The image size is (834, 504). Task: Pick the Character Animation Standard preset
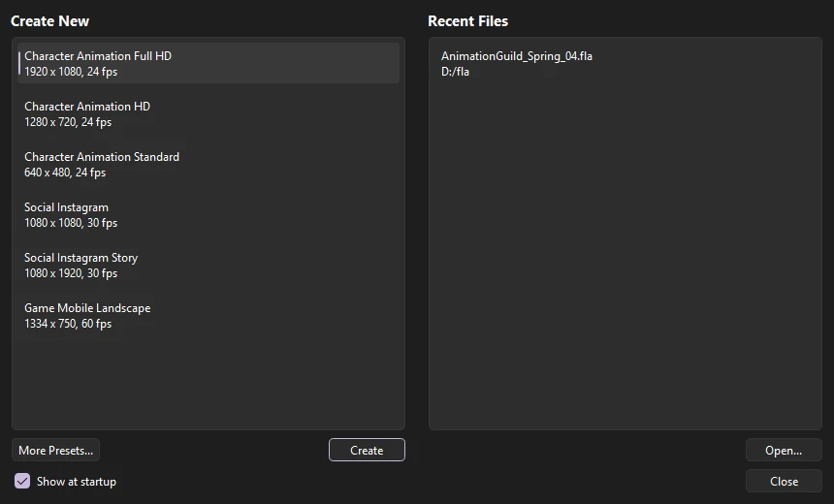[208, 164]
